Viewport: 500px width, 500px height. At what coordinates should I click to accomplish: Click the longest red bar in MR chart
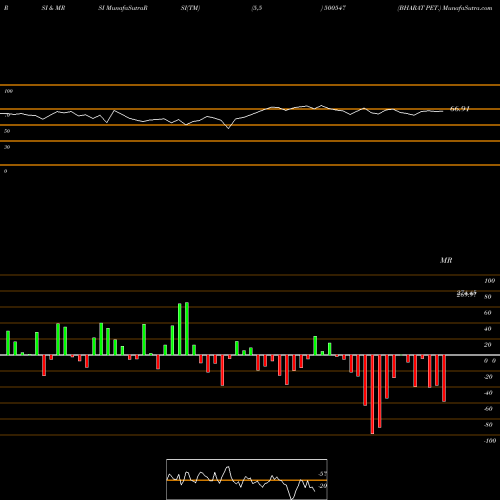pos(372,394)
